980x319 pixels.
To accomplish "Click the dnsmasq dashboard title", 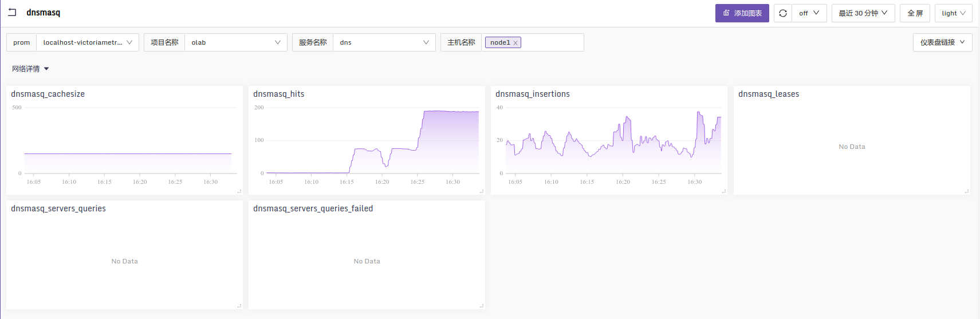I will click(x=43, y=12).
